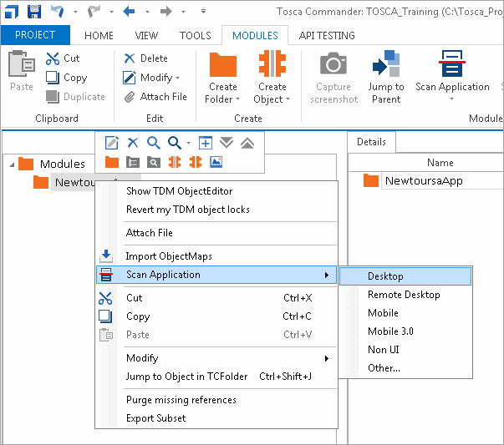Click the plain orange module icon
Image resolution: width=504 pixels, height=445 pixels.
pos(196,162)
